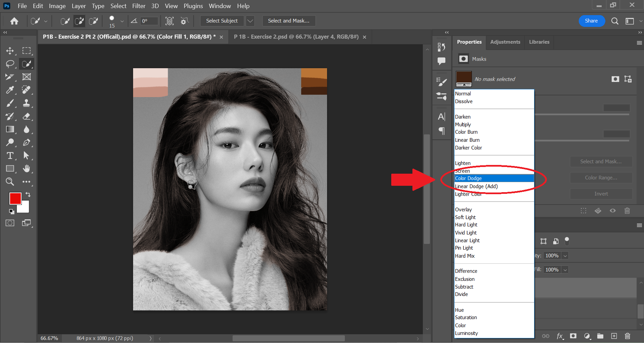
Task: Select the Horizontal Type tool
Action: pos(10,156)
